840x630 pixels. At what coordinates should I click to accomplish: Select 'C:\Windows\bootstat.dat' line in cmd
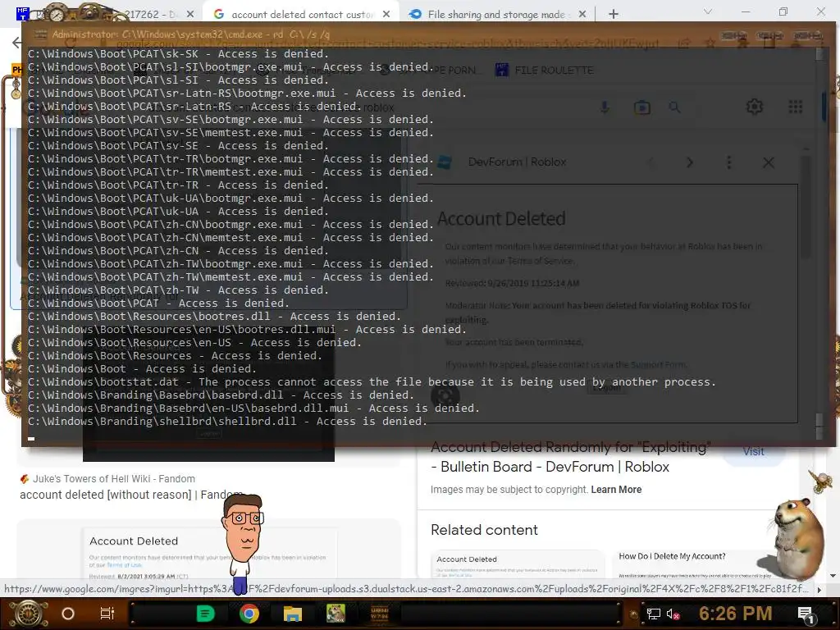coord(372,382)
